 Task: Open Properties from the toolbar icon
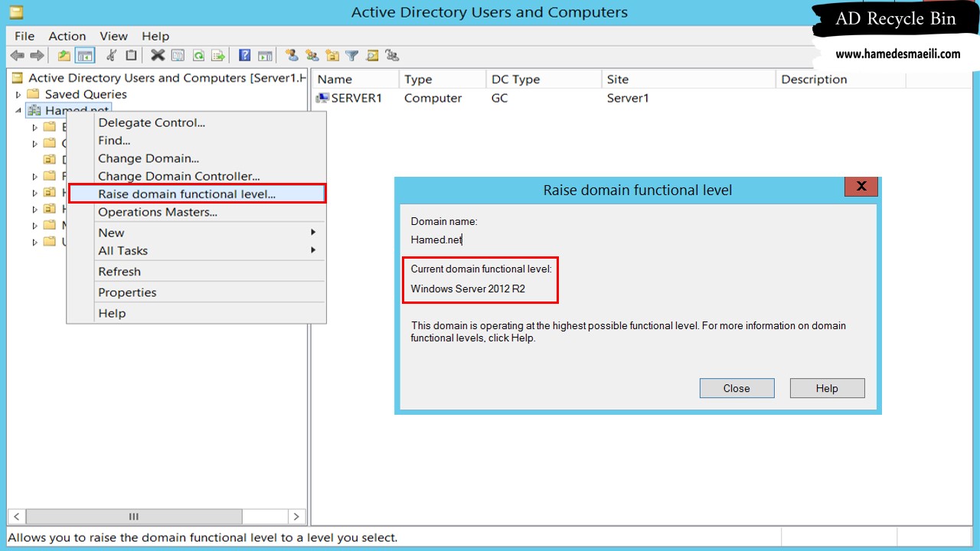178,55
